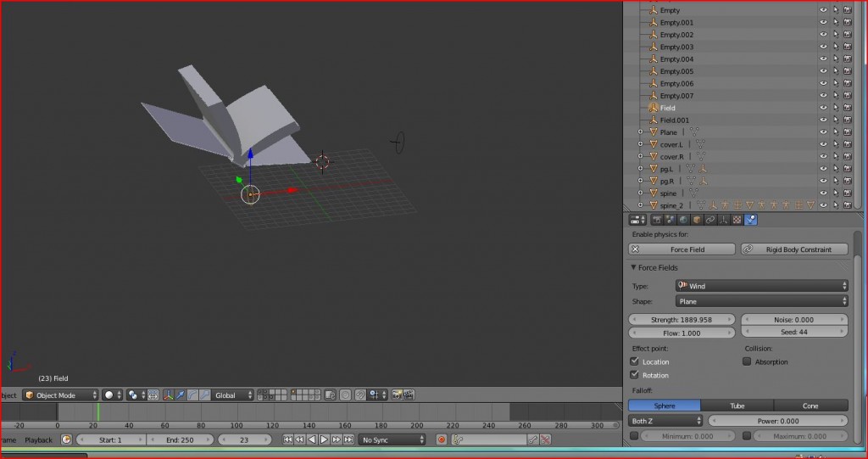
Task: Click the Force Field physics button
Action: click(x=683, y=249)
